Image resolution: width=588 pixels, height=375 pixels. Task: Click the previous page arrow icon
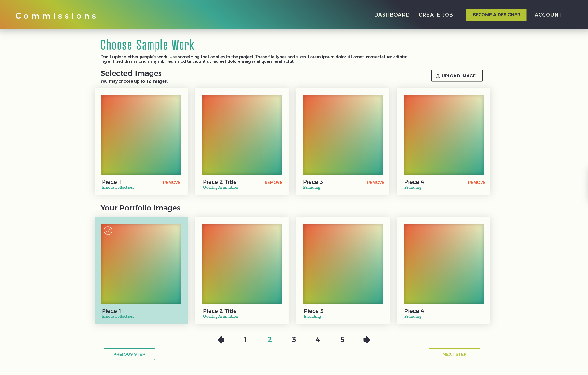point(221,340)
